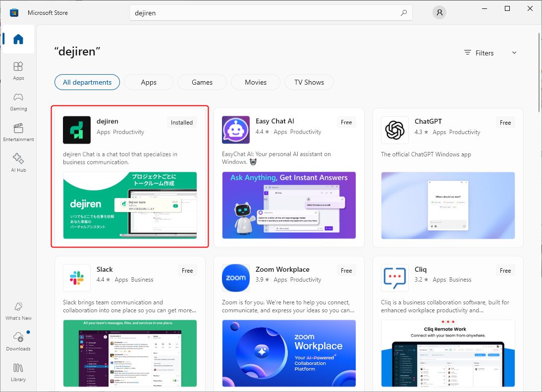Open the Apps section in sidebar
542x392 pixels.
click(18, 70)
